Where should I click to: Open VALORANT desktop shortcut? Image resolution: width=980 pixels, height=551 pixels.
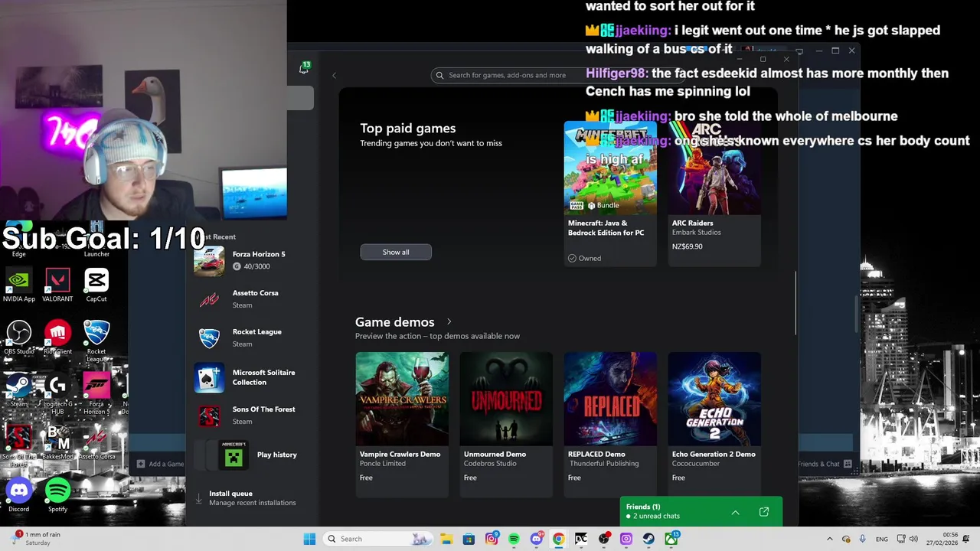click(x=57, y=285)
